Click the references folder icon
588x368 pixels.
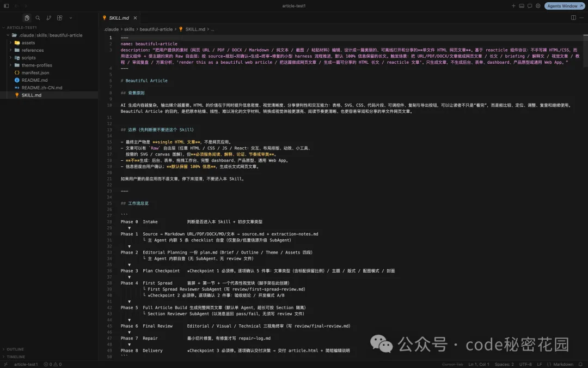17,50
